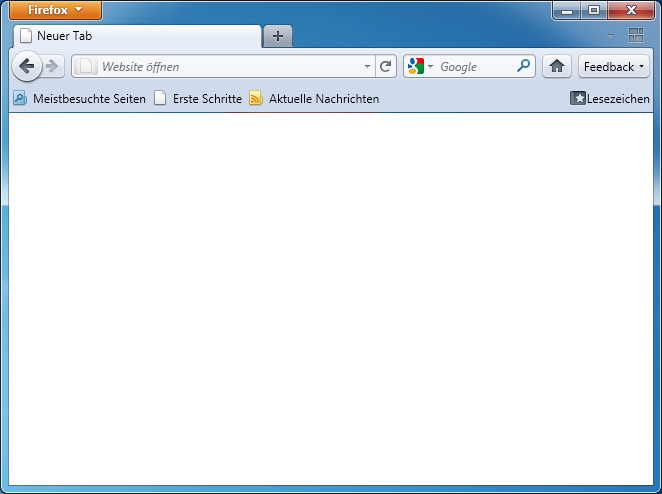Reload the page with the refresh icon
This screenshot has height=494, width=662.
[x=385, y=66]
